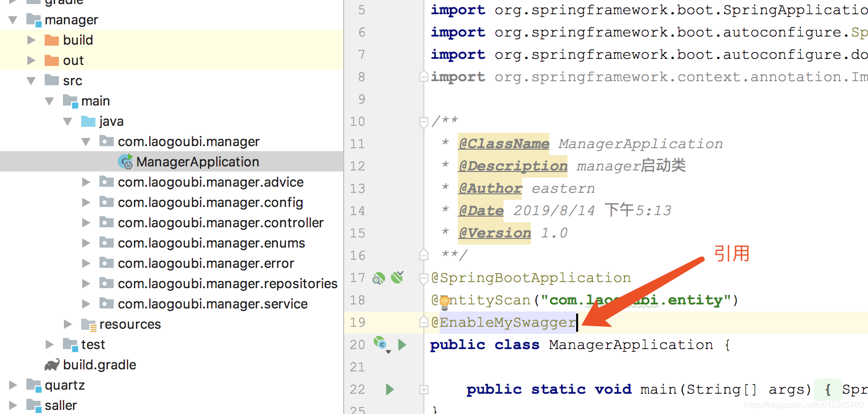Click the quartz module folder icon
The width and height of the screenshot is (868, 414).
click(x=34, y=385)
